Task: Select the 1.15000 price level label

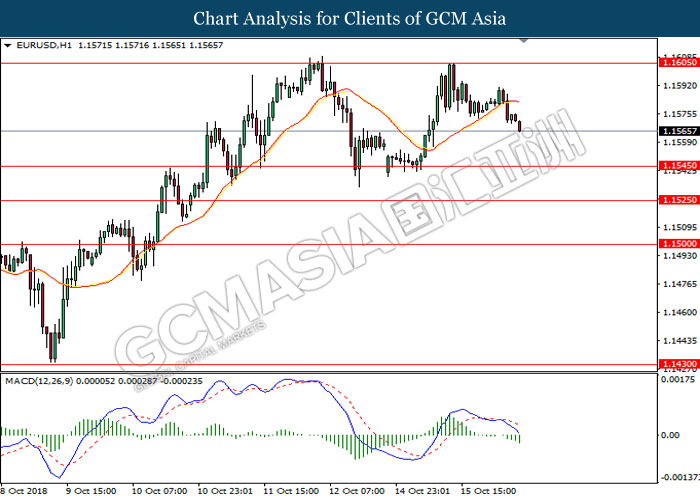Action: pyautogui.click(x=679, y=243)
